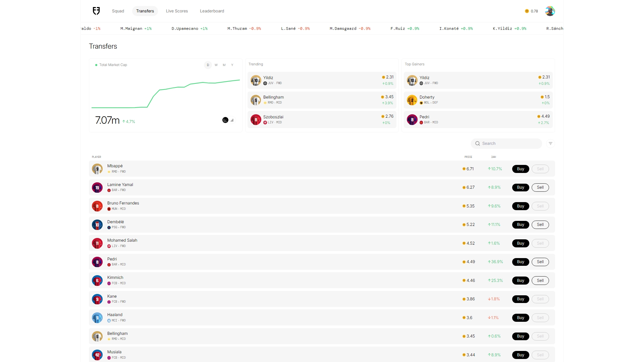Select the Y yearly range toggle

(232, 65)
